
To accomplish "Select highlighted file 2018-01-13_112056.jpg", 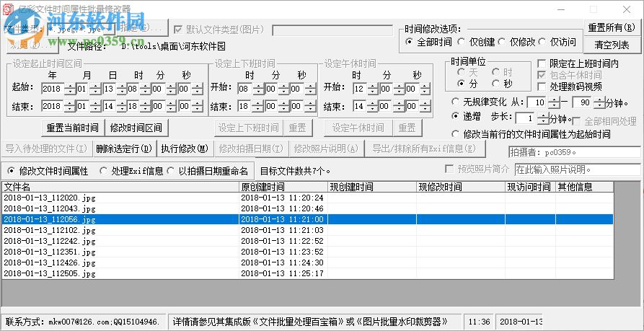I will click(120, 219).
